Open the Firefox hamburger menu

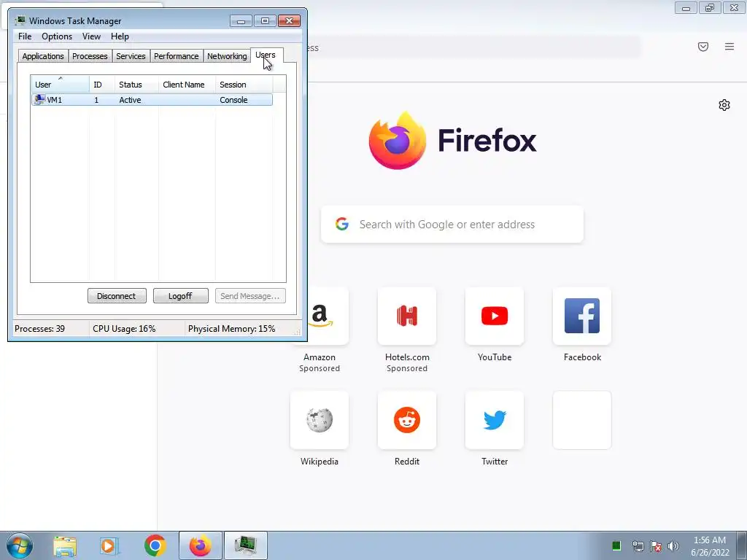729,47
